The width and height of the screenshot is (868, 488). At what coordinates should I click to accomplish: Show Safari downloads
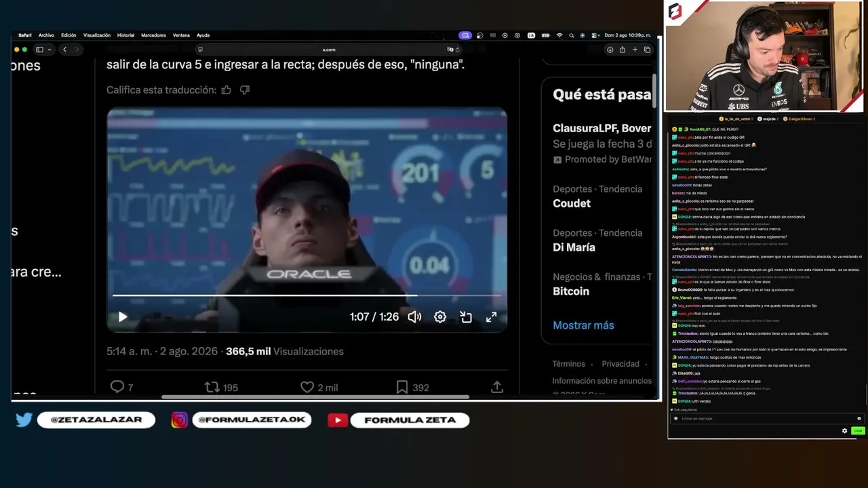[610, 49]
